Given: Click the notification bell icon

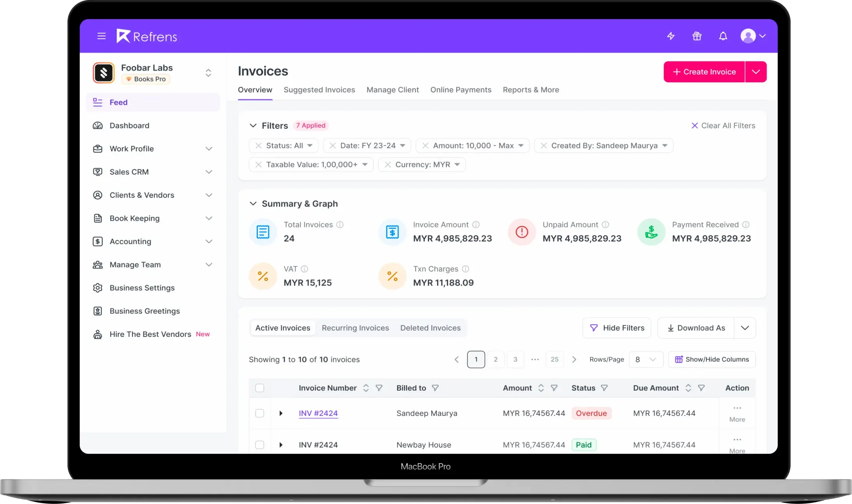Looking at the screenshot, I should (x=723, y=36).
